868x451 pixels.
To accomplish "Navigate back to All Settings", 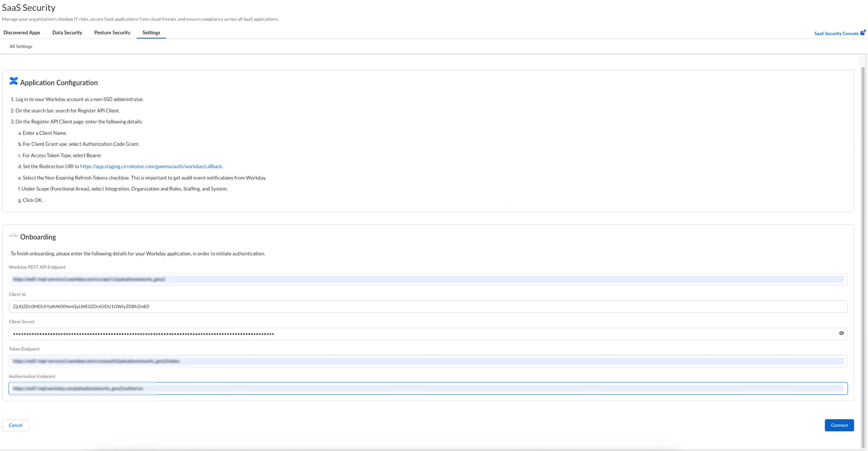I will 21,47.
